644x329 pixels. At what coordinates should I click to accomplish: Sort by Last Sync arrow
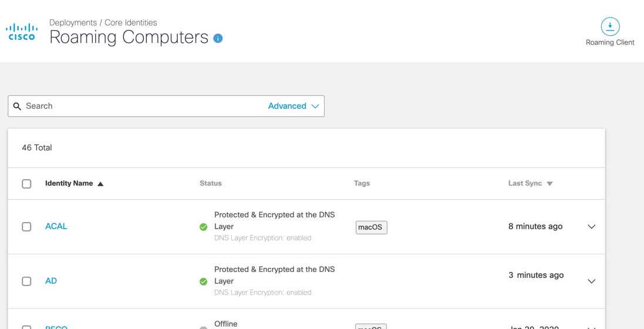549,184
